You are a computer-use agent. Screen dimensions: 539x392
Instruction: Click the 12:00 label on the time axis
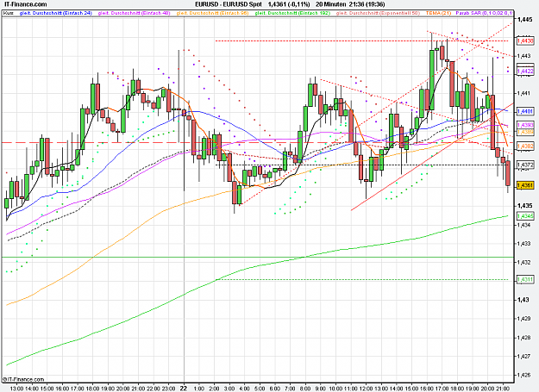(x=367, y=389)
